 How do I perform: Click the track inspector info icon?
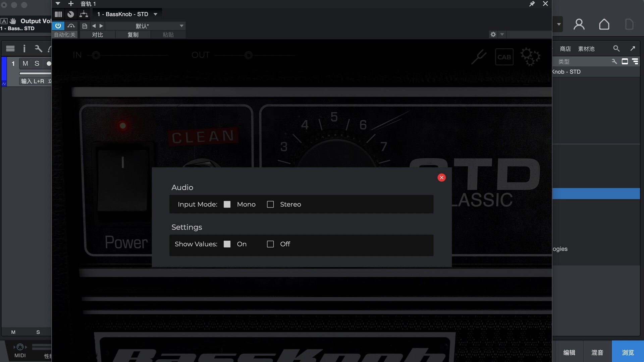(x=24, y=49)
